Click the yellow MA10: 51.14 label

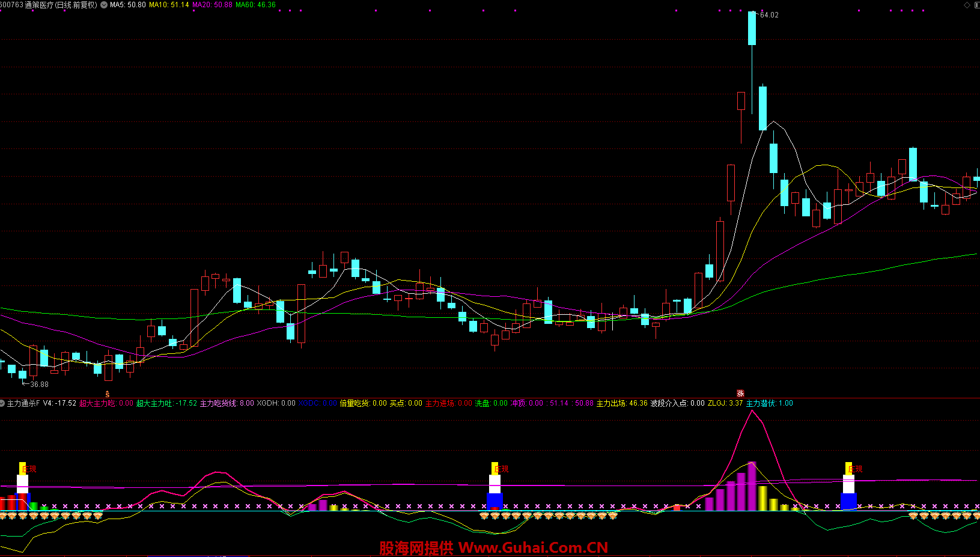(x=169, y=5)
